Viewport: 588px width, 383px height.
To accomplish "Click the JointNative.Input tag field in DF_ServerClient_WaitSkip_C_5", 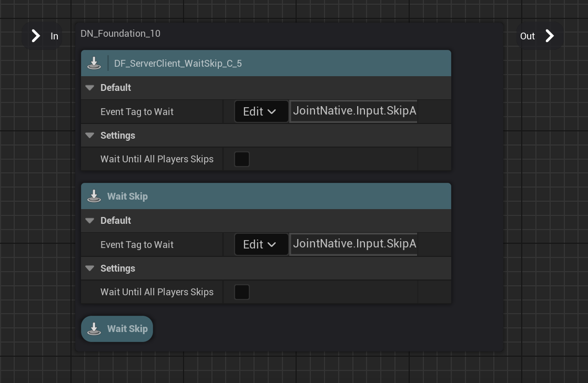I will [354, 111].
